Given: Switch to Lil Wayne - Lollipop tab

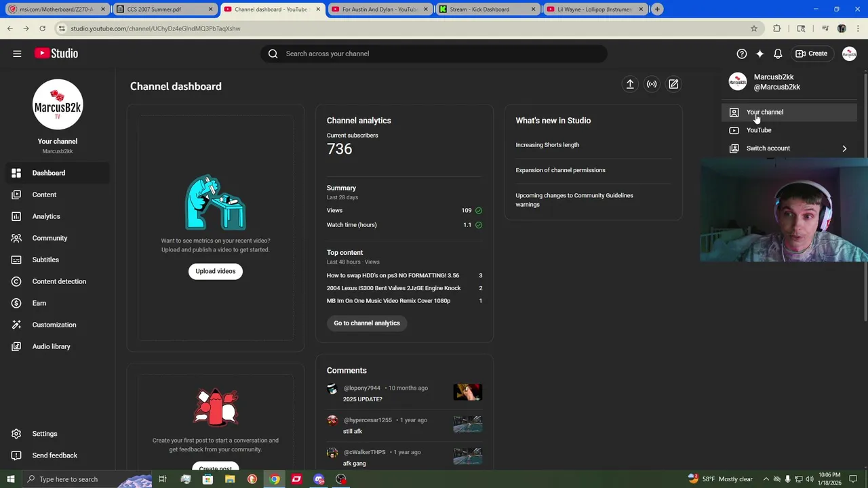Looking at the screenshot, I should click(594, 9).
